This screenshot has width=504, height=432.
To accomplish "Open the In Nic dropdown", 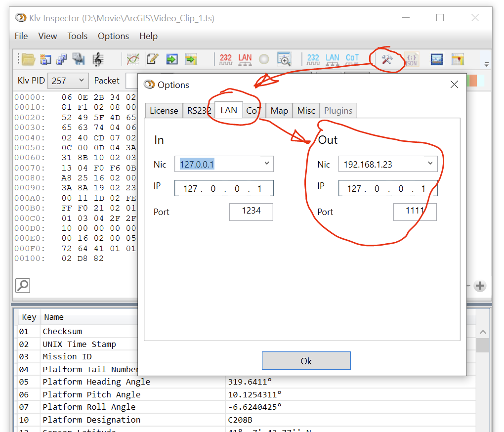I will click(266, 164).
